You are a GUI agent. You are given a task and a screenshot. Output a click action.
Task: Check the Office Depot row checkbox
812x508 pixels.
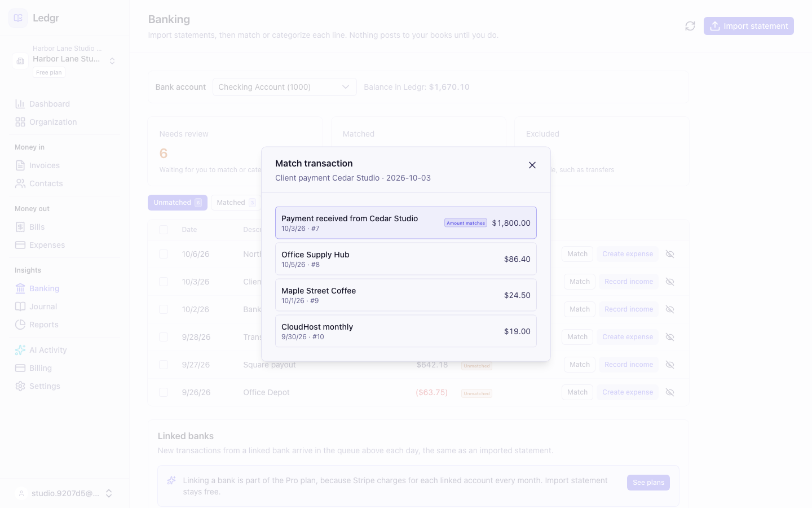coord(164,392)
